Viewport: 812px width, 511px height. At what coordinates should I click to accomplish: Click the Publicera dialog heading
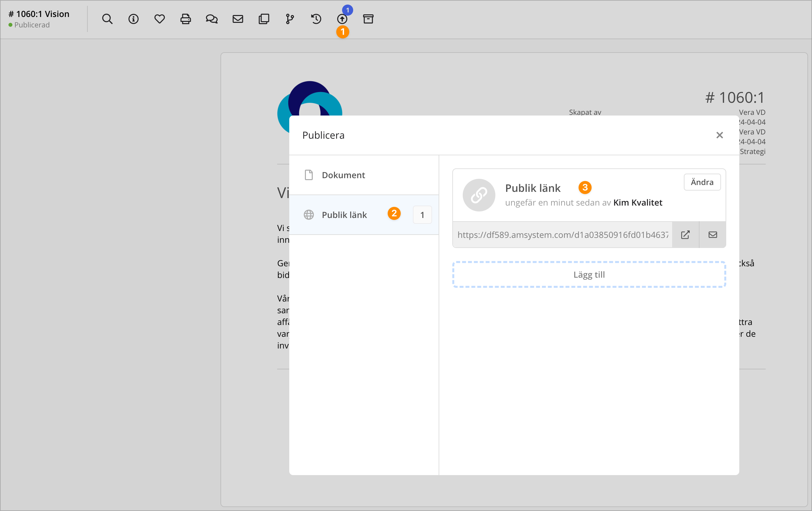(x=323, y=135)
